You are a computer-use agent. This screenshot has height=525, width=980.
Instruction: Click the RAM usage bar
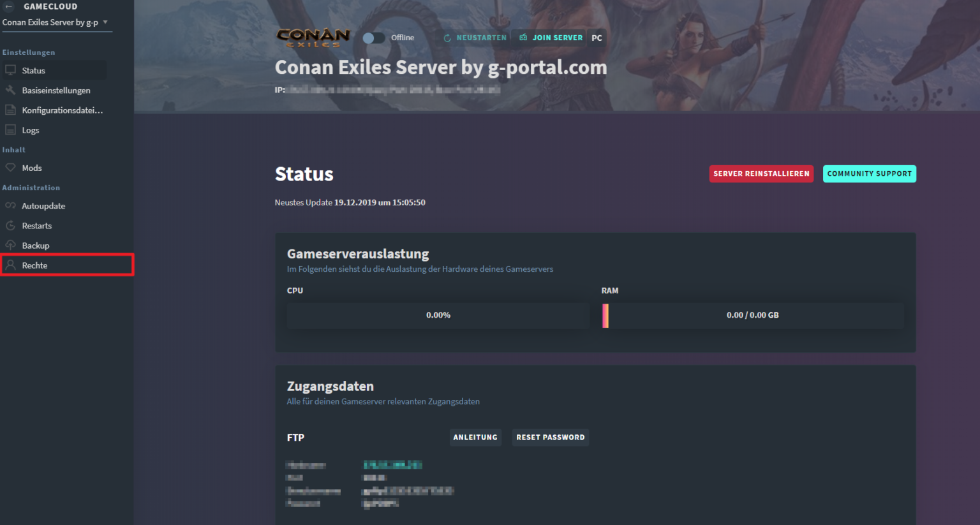click(x=752, y=315)
